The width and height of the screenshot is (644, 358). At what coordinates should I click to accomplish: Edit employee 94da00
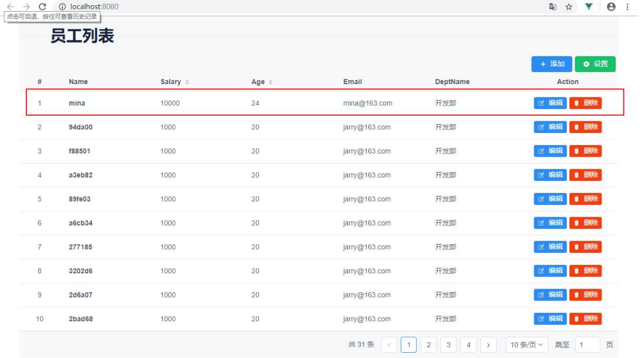(x=550, y=127)
